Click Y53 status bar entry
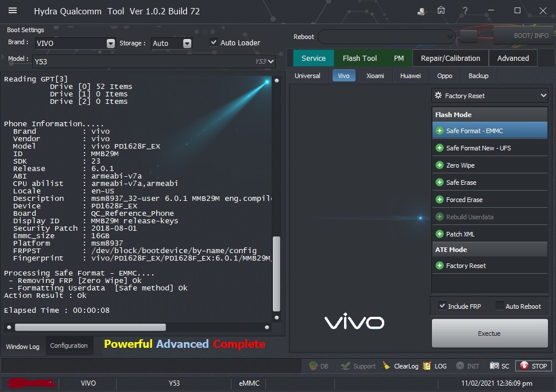This screenshot has height=392, width=556. tap(174, 383)
